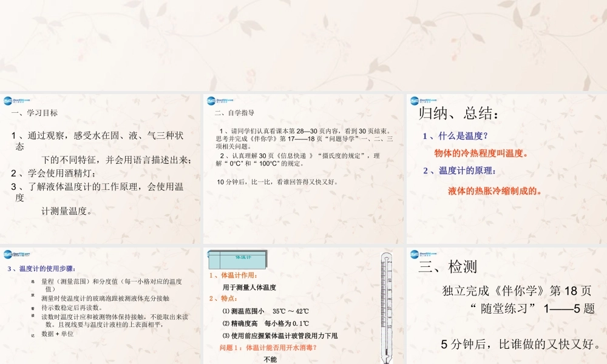Click '⑵ 精确度高 每小格为 0.1℃'
The width and height of the screenshot is (607, 364).
click(266, 323)
